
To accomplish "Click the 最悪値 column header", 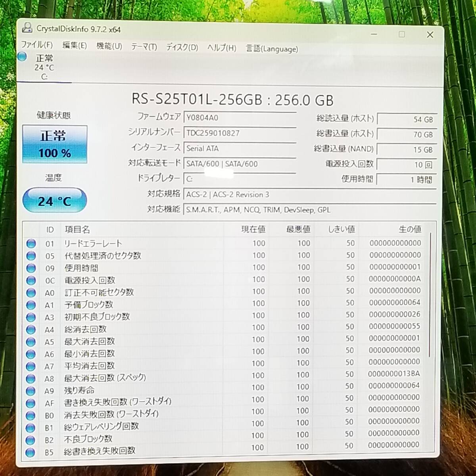I will click(x=291, y=229).
